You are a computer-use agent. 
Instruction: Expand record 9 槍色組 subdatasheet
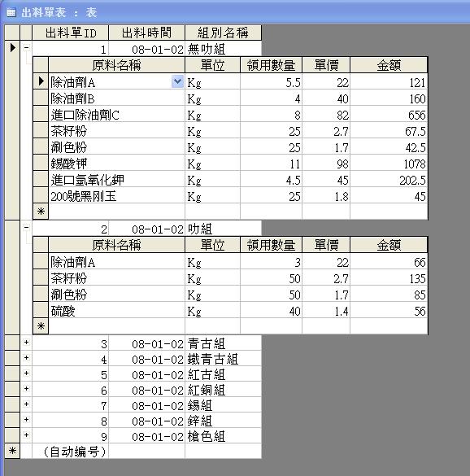[26, 435]
